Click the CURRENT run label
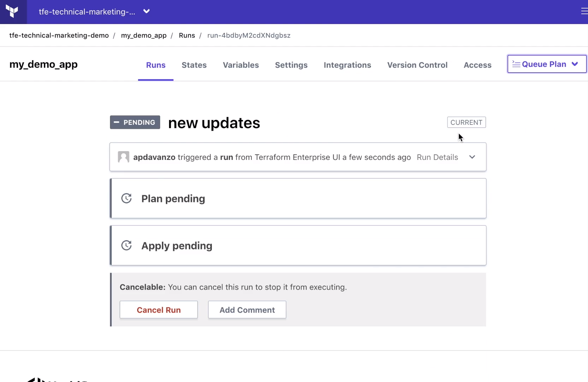588x382 pixels. pyautogui.click(x=466, y=122)
